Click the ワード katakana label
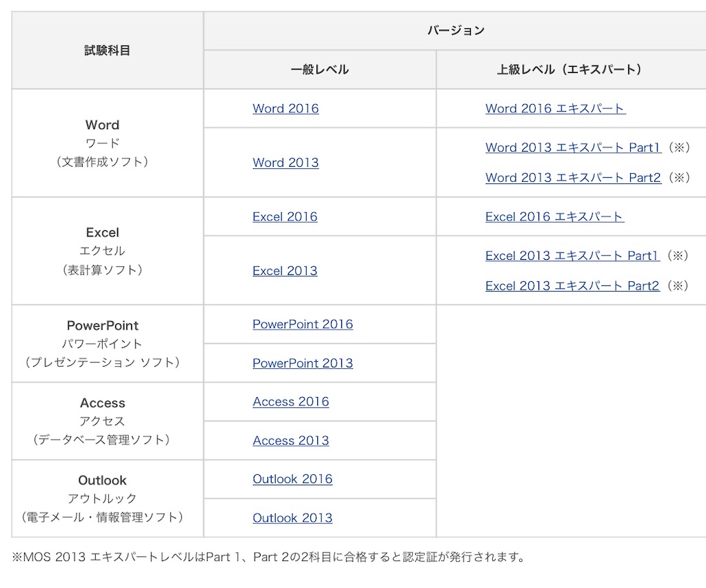 tap(103, 143)
